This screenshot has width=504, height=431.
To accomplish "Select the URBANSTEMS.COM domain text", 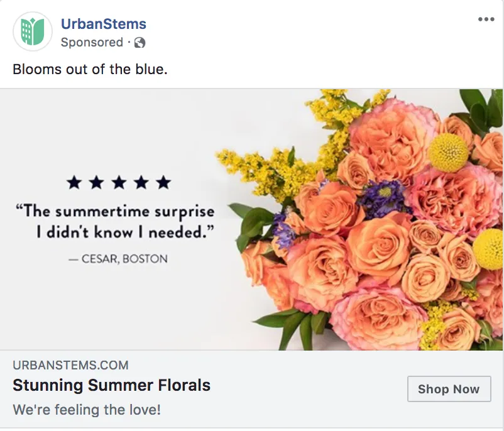I will tap(70, 365).
